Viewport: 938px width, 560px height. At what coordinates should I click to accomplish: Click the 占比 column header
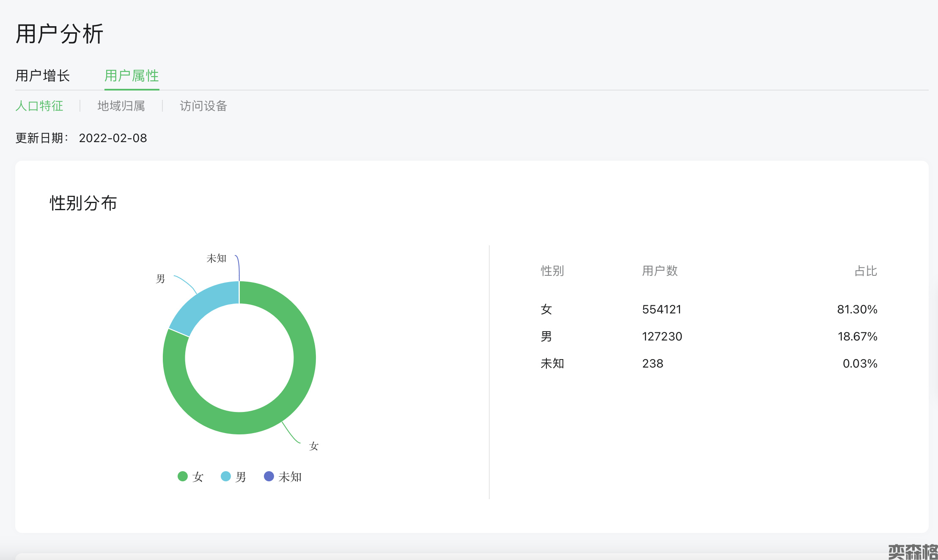[x=866, y=271]
